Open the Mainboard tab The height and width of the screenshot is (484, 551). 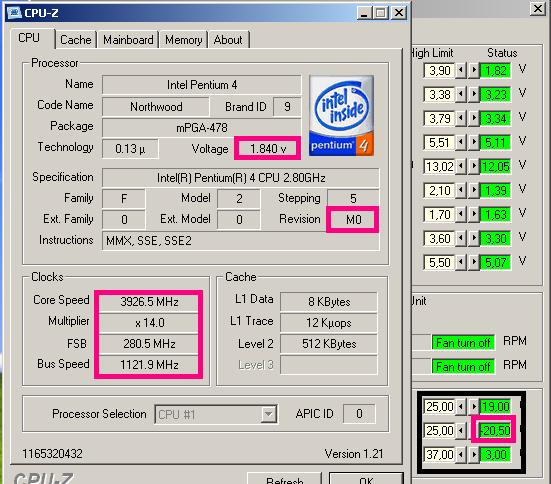(128, 39)
